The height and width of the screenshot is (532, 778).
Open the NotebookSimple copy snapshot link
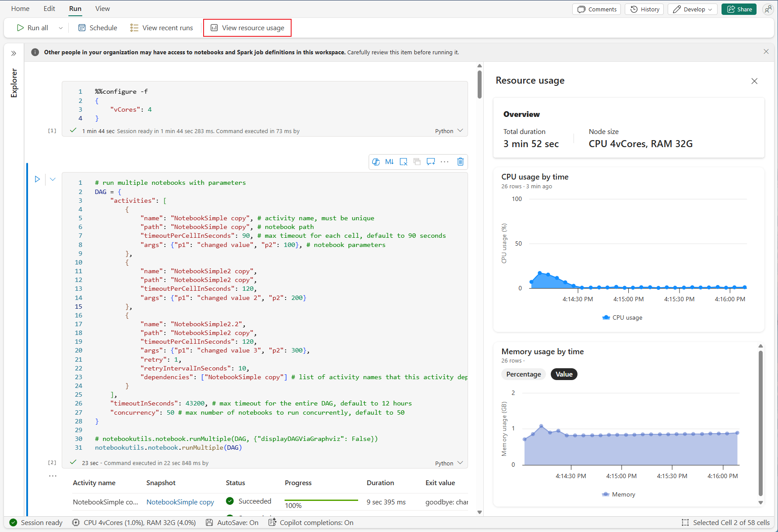coord(180,502)
